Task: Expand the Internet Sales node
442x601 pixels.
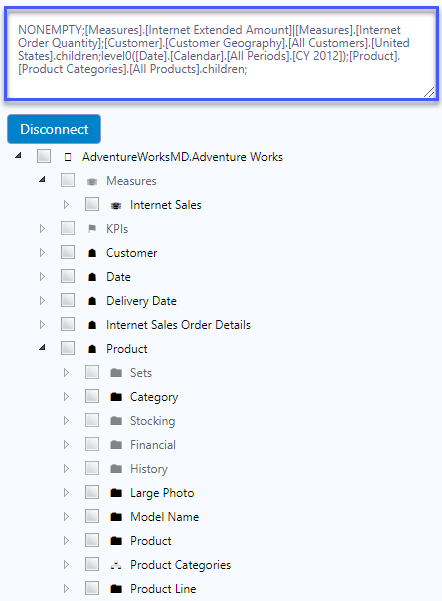Action: [66, 205]
